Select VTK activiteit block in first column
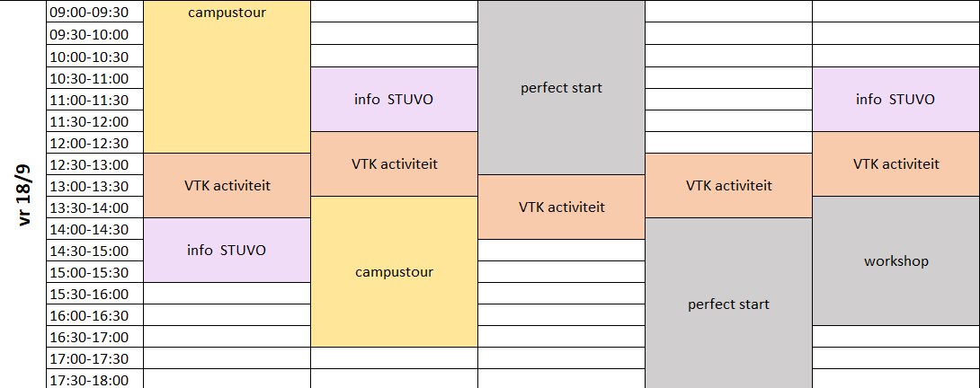The width and height of the screenshot is (980, 388). [227, 186]
